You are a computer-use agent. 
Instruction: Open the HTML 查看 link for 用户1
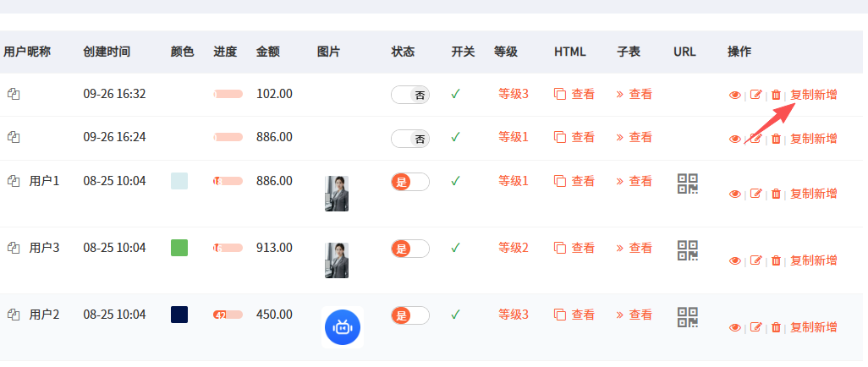tap(574, 181)
